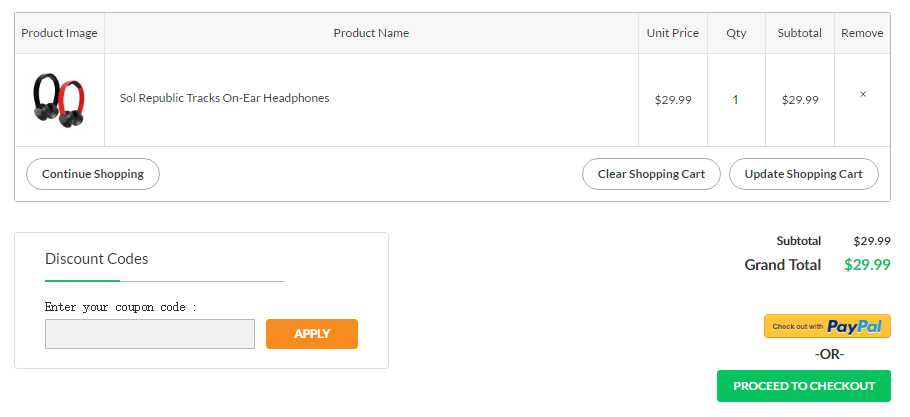Screen dimensions: 910x417
Task: Click the Subtotal column header in table
Action: (x=800, y=33)
